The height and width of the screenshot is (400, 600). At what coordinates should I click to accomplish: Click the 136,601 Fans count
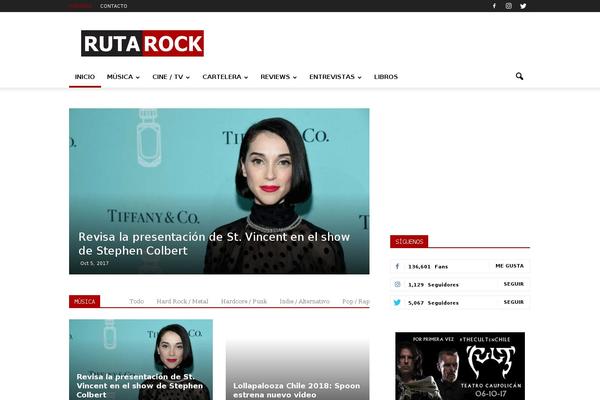[x=428, y=266]
